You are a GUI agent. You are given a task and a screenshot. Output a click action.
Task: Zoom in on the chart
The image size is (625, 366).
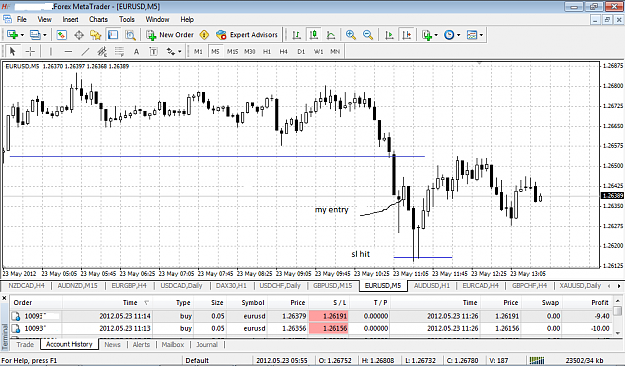point(351,35)
